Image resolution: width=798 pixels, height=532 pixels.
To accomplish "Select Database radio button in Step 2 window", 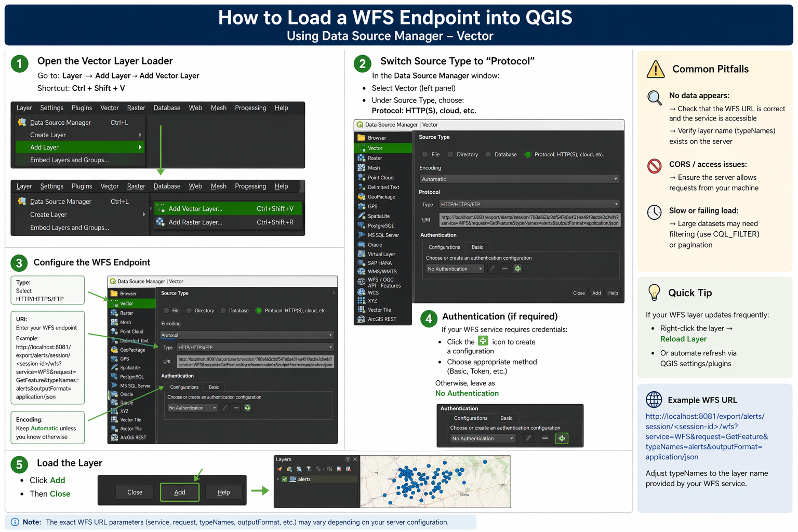I will click(x=488, y=154).
